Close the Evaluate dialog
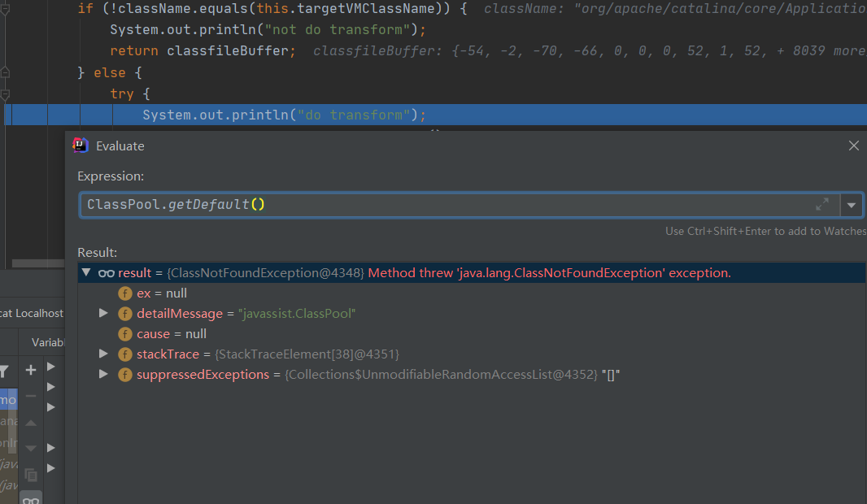 (x=854, y=146)
